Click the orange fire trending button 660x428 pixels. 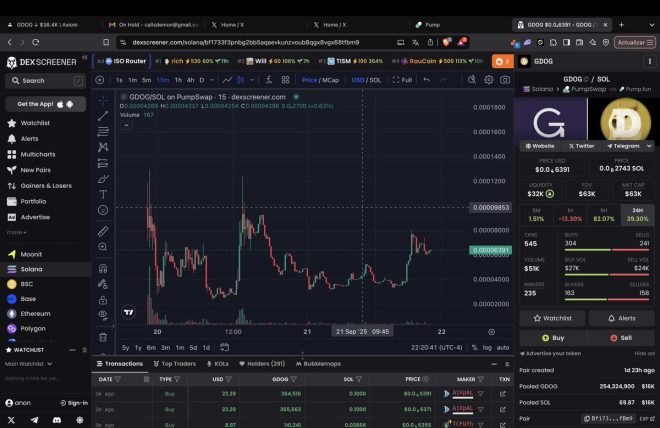coord(503,61)
